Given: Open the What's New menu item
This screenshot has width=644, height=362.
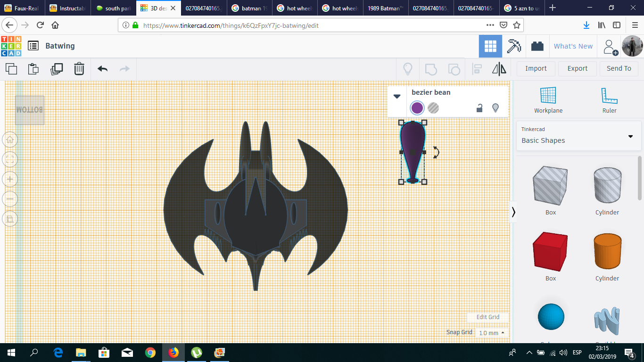Looking at the screenshot, I should coord(573,46).
